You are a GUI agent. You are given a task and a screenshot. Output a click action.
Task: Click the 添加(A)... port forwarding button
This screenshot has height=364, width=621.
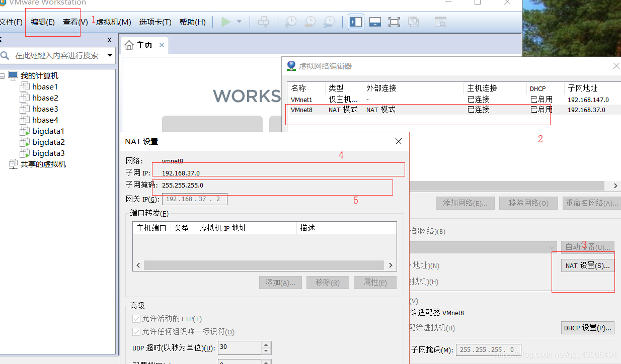(x=280, y=283)
